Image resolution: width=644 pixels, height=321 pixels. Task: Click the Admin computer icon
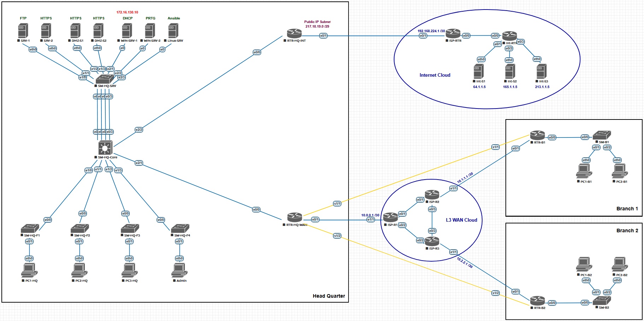179,270
